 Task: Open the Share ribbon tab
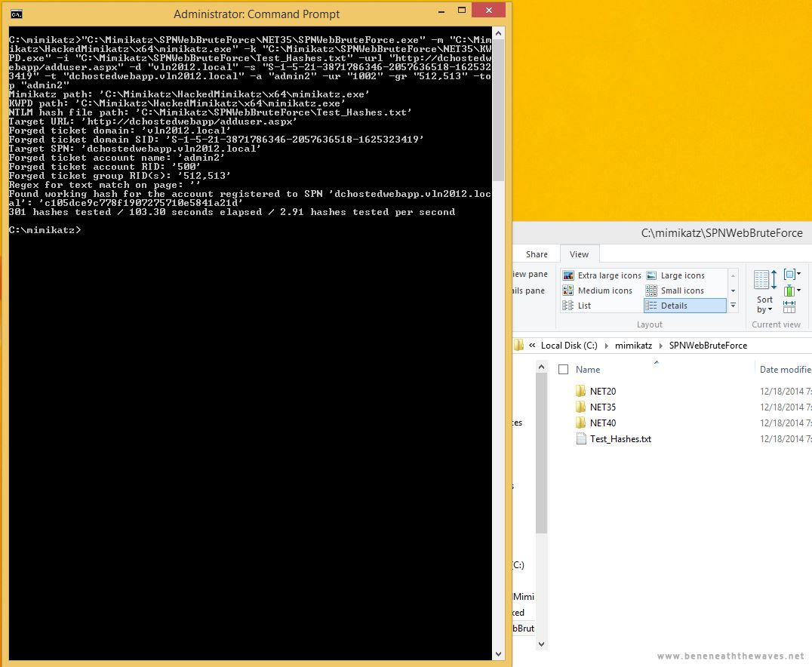(537, 254)
